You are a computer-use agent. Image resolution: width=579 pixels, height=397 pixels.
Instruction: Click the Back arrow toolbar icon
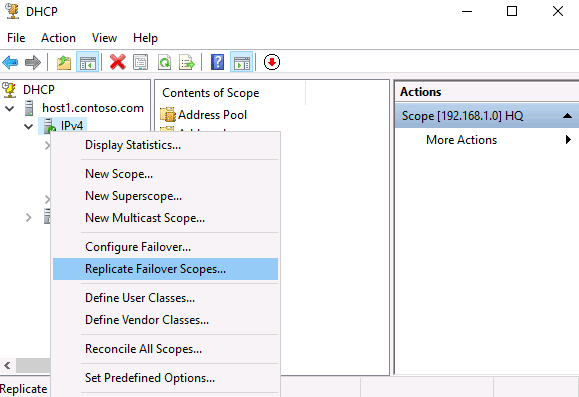point(10,62)
